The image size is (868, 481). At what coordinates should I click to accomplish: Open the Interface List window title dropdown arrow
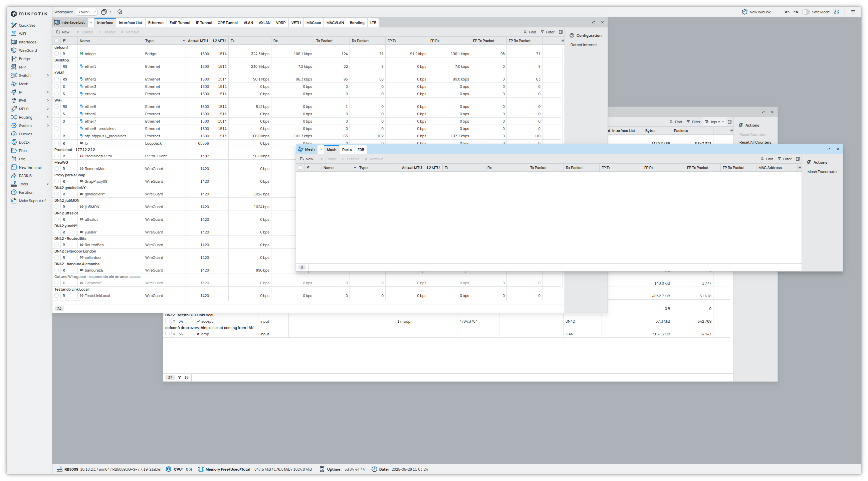click(x=91, y=23)
